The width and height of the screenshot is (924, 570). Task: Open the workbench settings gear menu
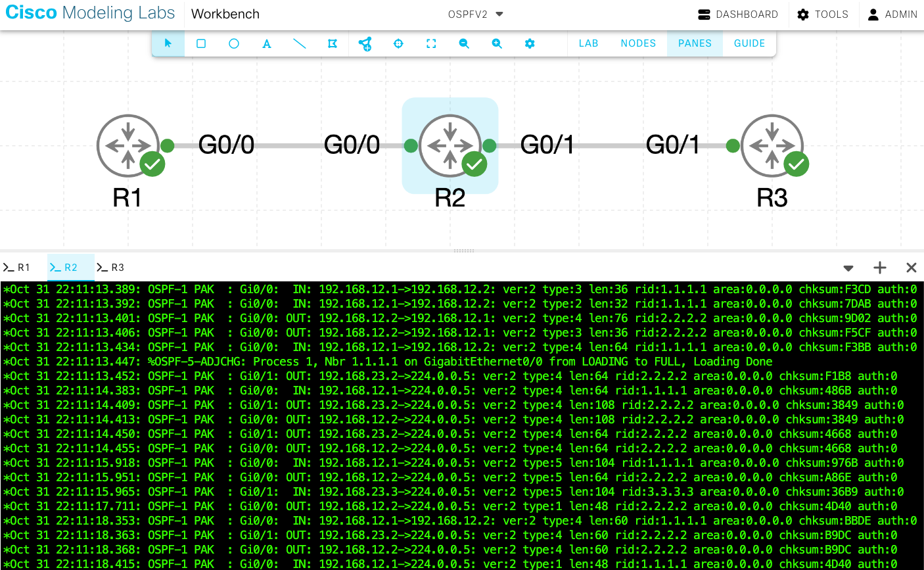(530, 43)
